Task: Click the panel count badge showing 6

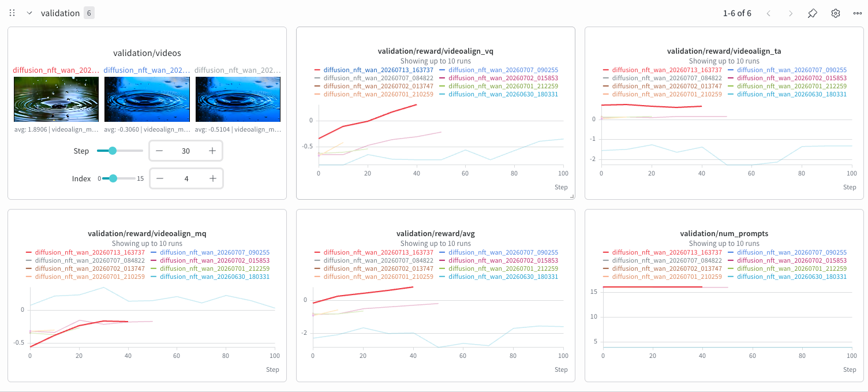Action: tap(89, 13)
